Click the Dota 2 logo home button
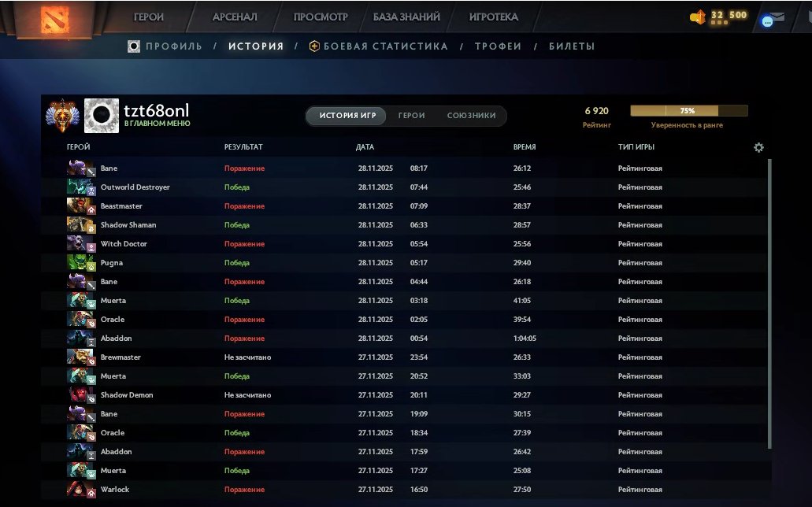812x507 pixels. pos(56,19)
